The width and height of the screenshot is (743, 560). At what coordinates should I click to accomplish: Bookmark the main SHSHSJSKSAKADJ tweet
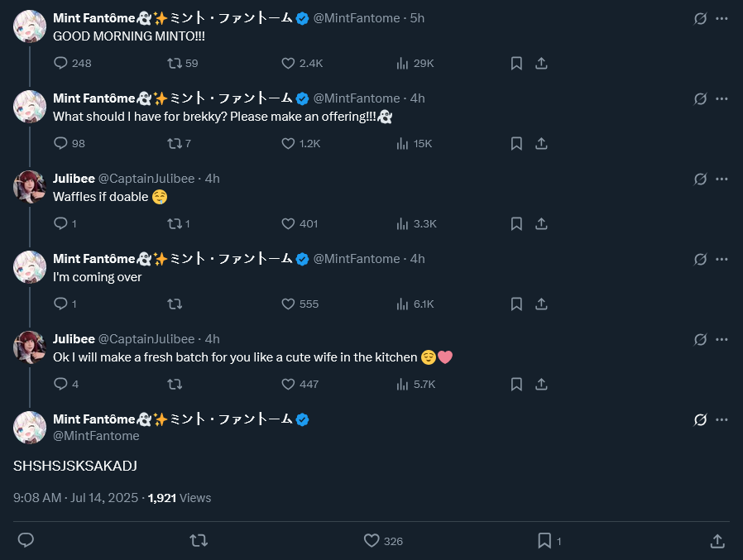544,541
